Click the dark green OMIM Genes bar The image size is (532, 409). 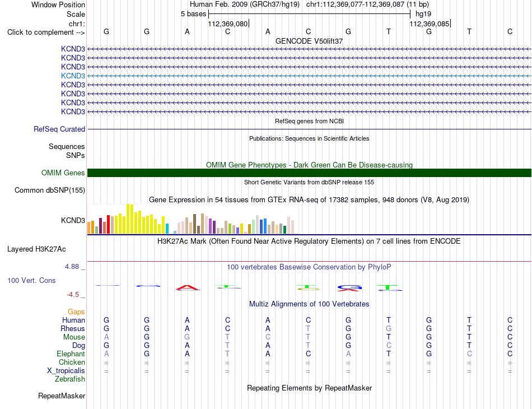[x=309, y=173]
